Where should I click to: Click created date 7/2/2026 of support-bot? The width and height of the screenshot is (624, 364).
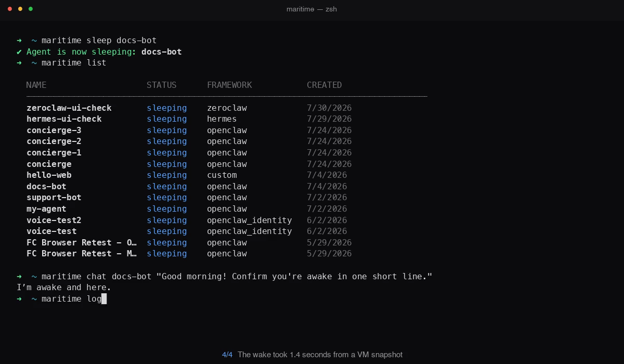pos(327,197)
